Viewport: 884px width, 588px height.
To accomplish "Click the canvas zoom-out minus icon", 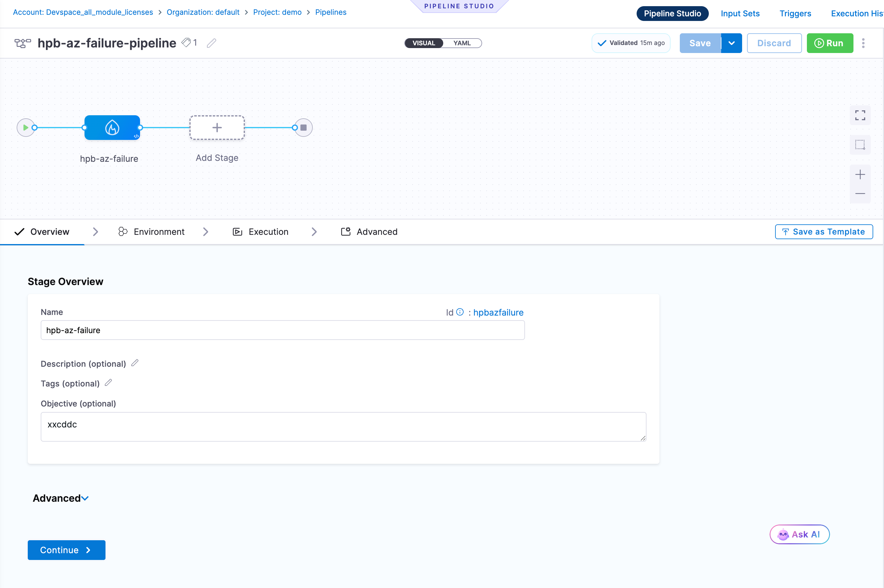I will click(x=860, y=194).
